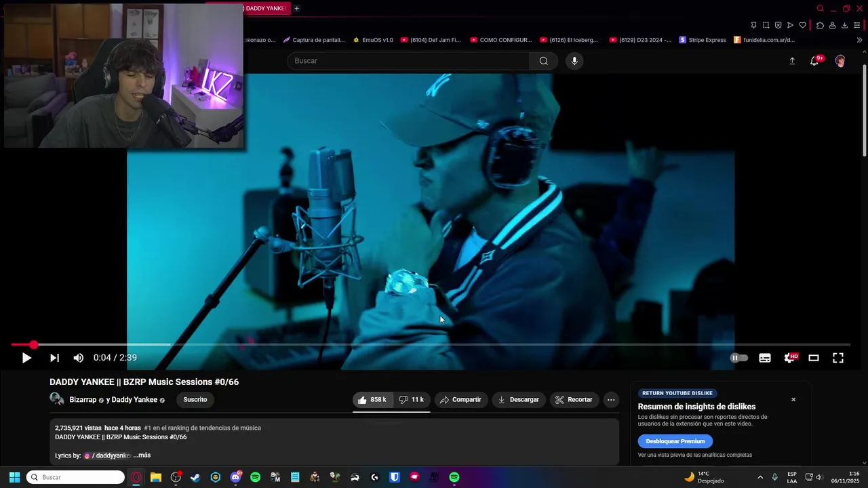Expand the bookmarks overflow chevron
This screenshot has height=488, width=868.
(x=860, y=40)
